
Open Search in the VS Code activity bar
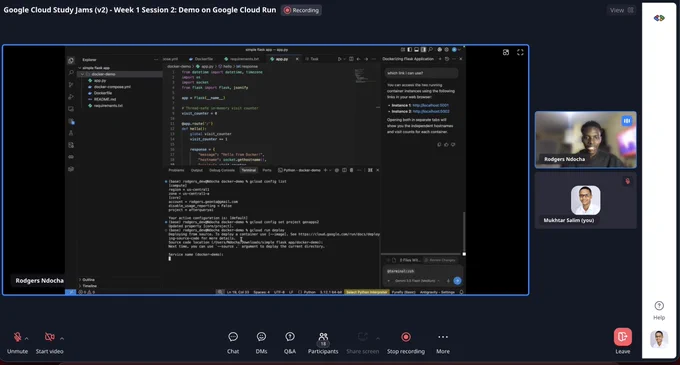point(71,72)
